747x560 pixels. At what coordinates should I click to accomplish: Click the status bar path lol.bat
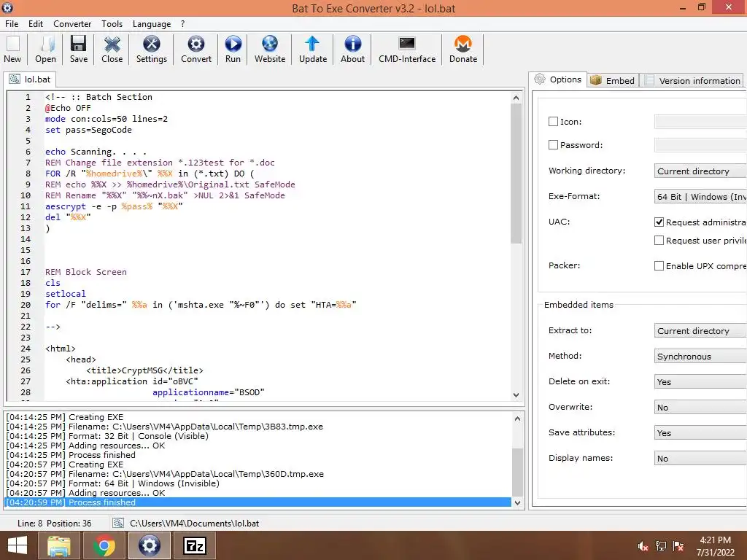[x=194, y=523]
